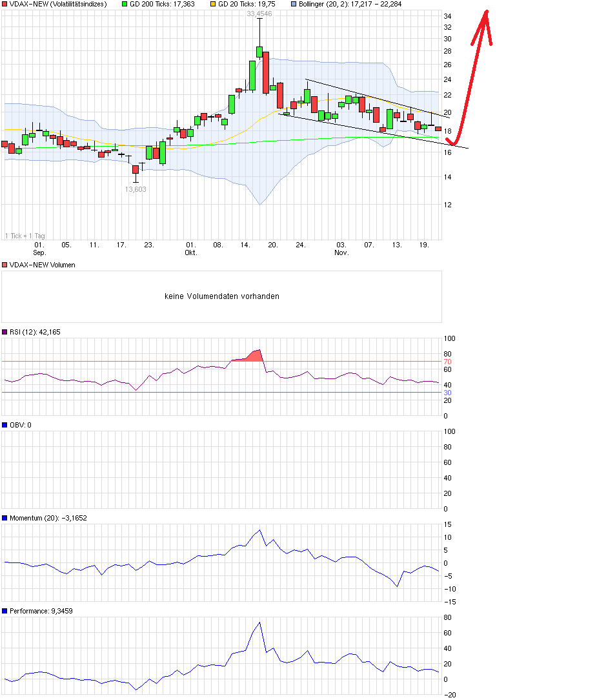The height and width of the screenshot is (700, 597).
Task: Click the blue Bollinger legend swatch
Action: 294,4
